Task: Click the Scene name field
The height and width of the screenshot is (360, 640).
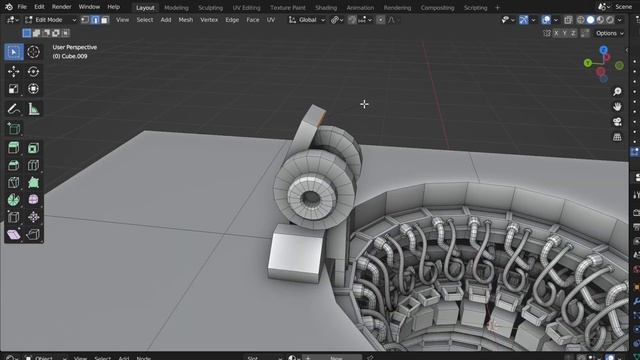Action: (624, 7)
